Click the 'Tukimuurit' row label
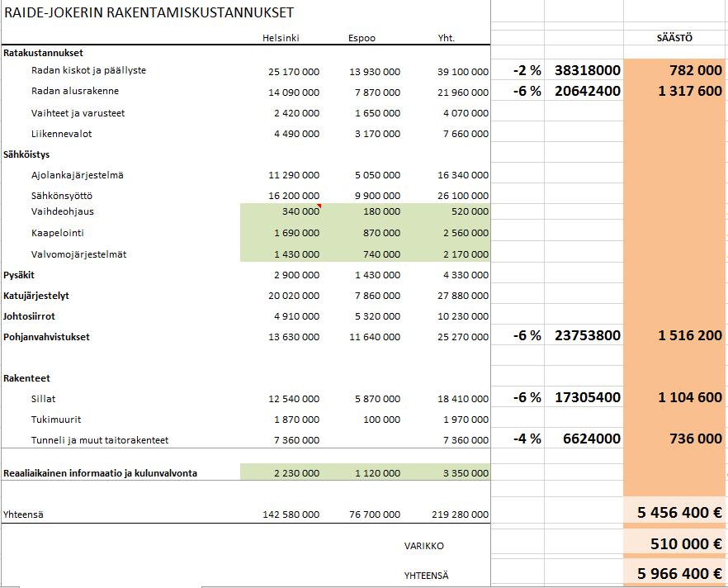 56,420
